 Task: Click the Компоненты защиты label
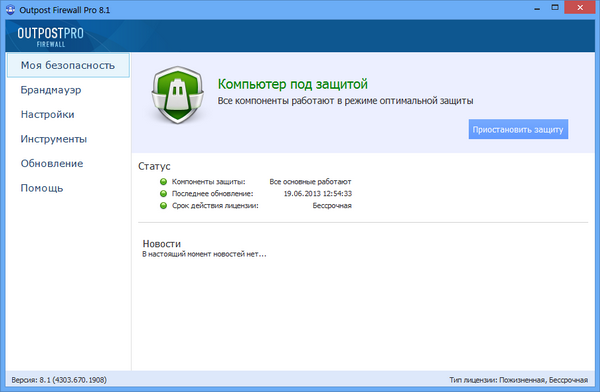tap(209, 181)
